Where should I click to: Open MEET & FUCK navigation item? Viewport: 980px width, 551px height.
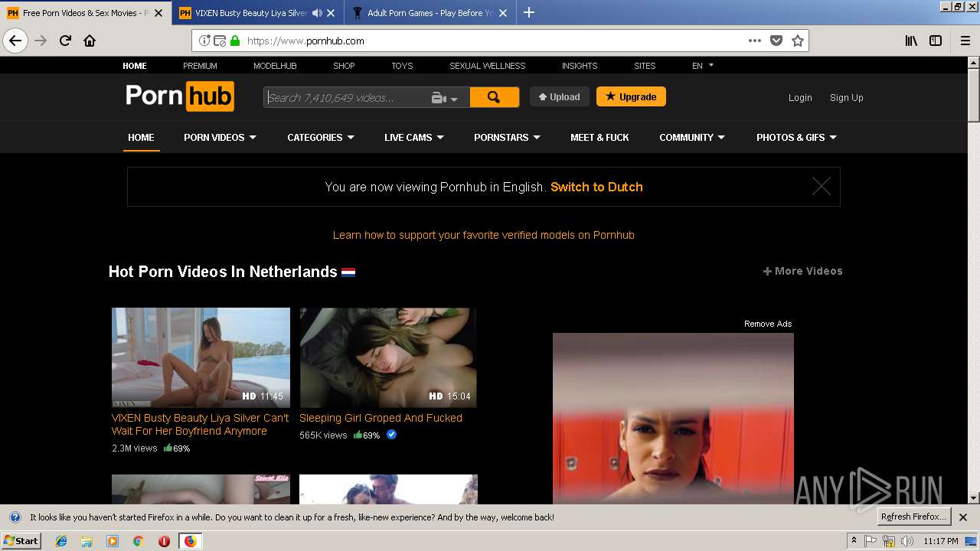(x=599, y=138)
